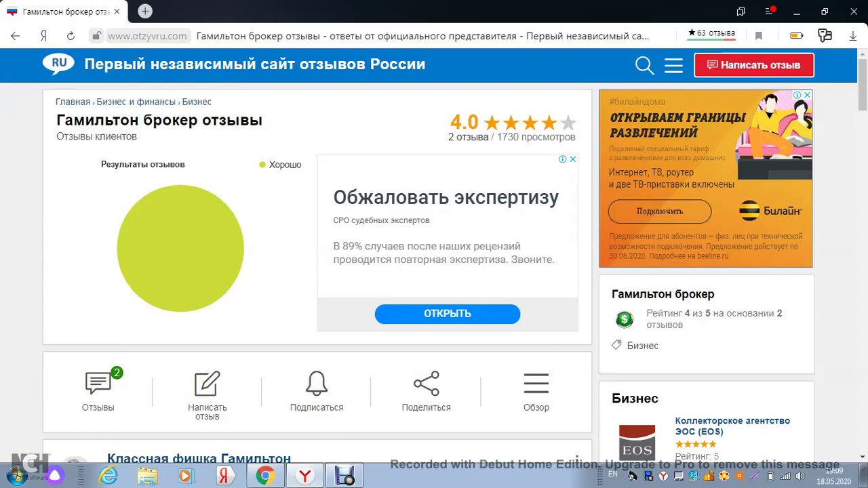Click the battery power saving icon
The width and height of the screenshot is (868, 488).
pyautogui.click(x=797, y=36)
